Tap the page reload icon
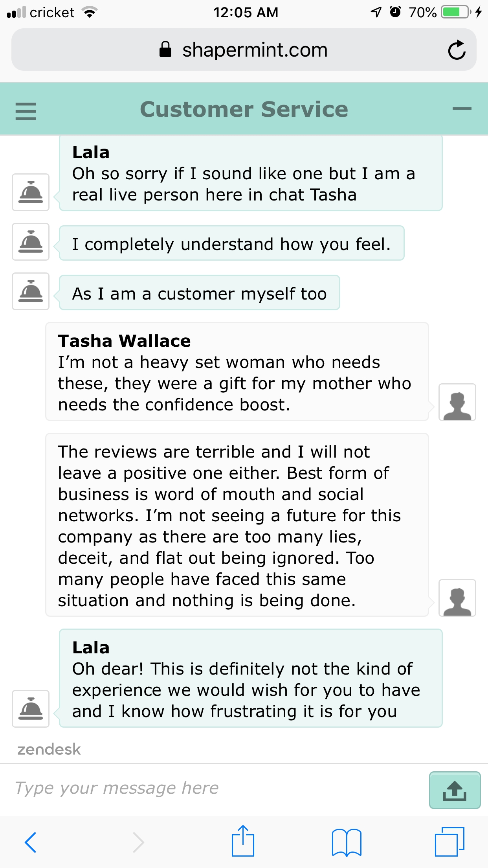488x868 pixels. [457, 50]
